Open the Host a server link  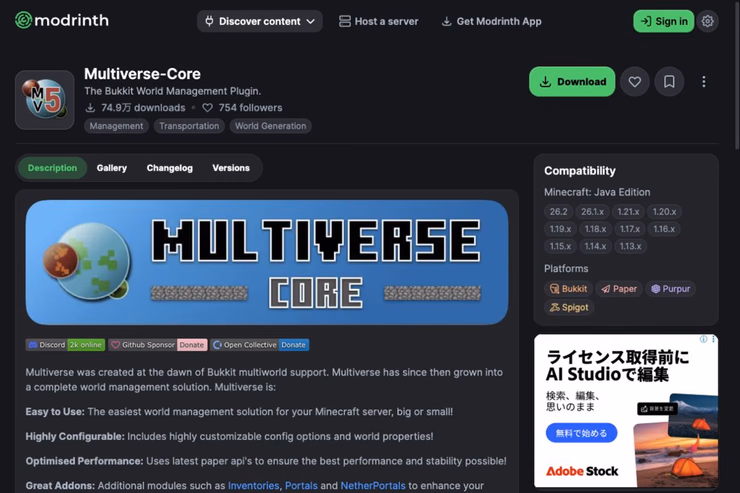378,21
